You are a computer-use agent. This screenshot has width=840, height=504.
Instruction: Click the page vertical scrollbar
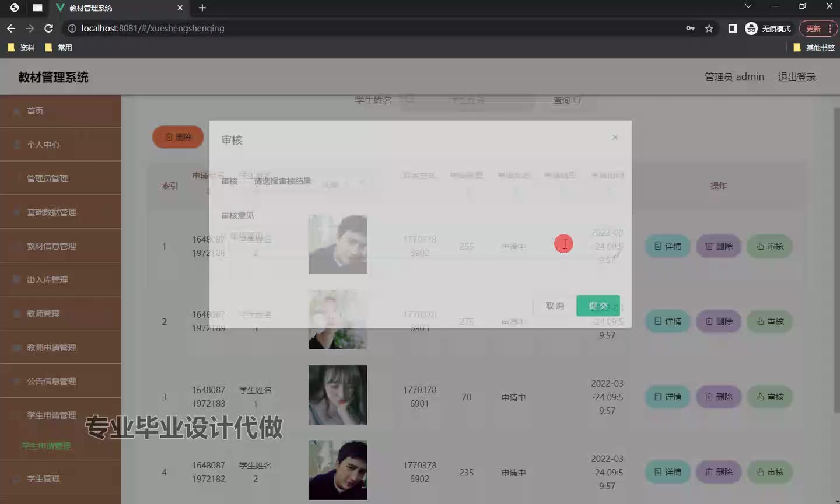pos(836,260)
